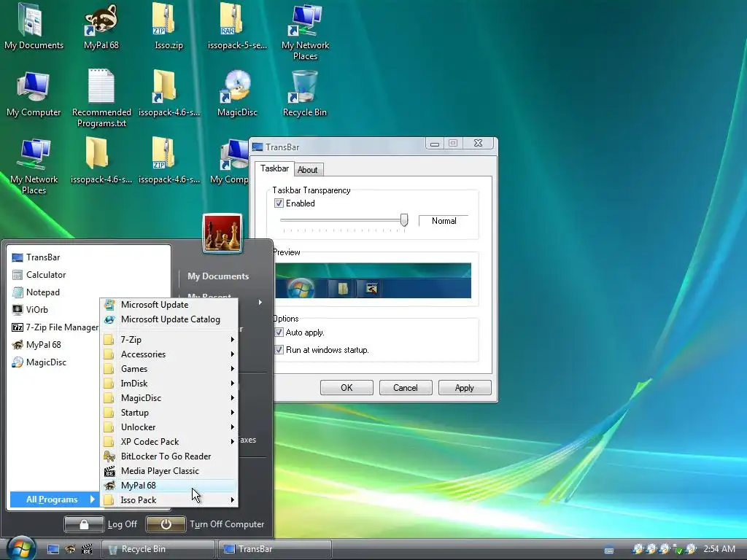Click the lock Log Off icon button
The height and width of the screenshot is (560, 747).
[84, 524]
